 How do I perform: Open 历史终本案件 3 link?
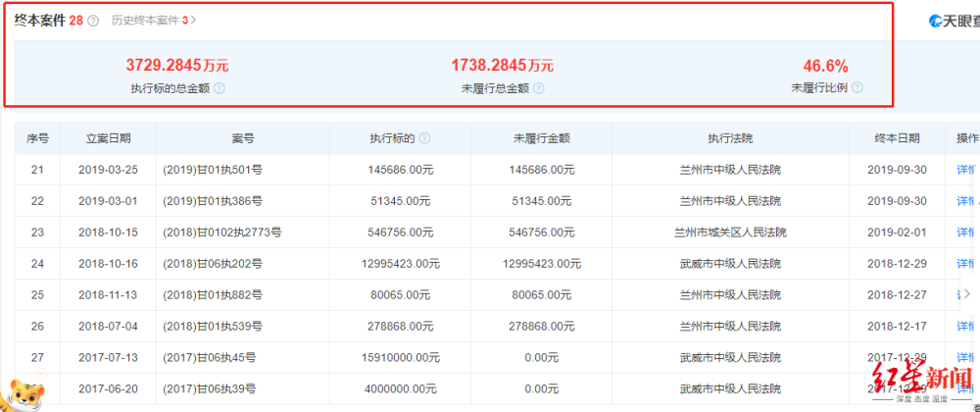(154, 21)
